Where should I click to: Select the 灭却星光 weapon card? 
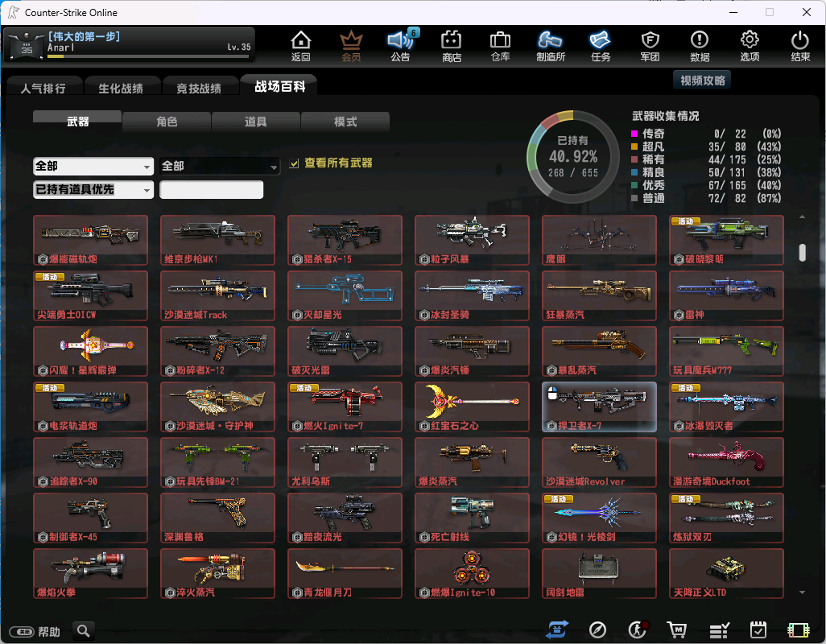pyautogui.click(x=345, y=296)
